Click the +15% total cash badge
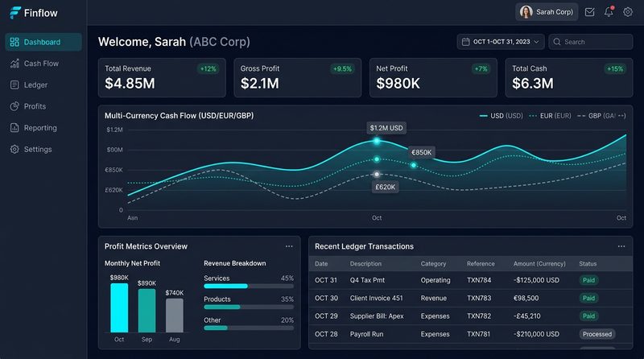The height and width of the screenshot is (359, 644). tap(615, 69)
